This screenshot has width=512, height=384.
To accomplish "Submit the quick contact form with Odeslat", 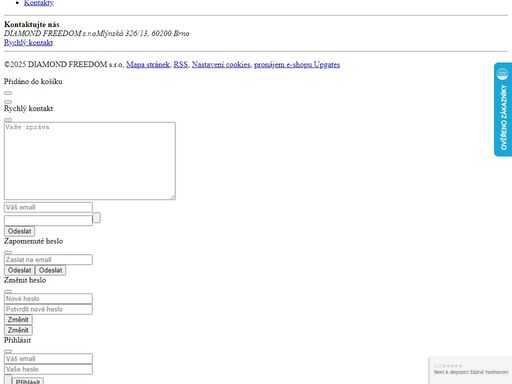I will click(x=19, y=231).
